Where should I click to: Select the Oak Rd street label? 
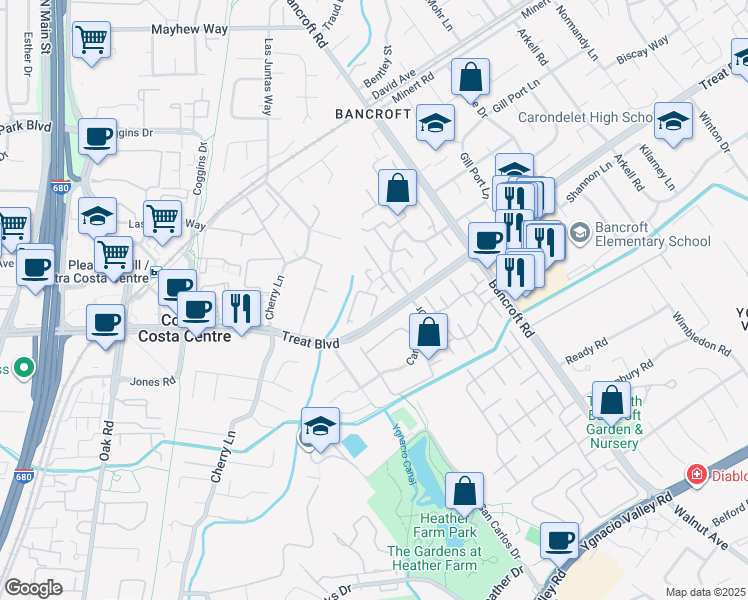[106, 441]
